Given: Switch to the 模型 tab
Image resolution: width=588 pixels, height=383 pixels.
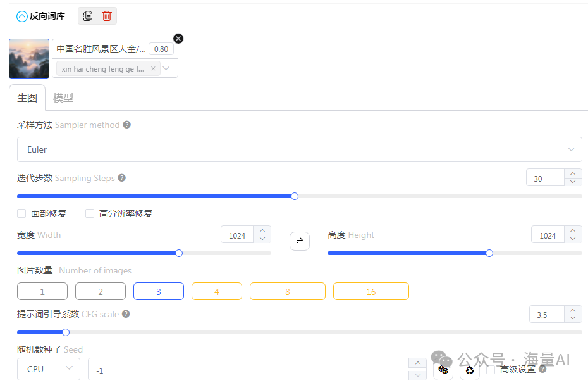Looking at the screenshot, I should [x=63, y=98].
